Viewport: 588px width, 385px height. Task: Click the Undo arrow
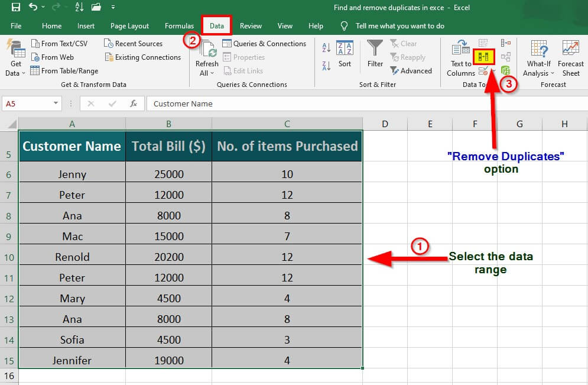32,7
